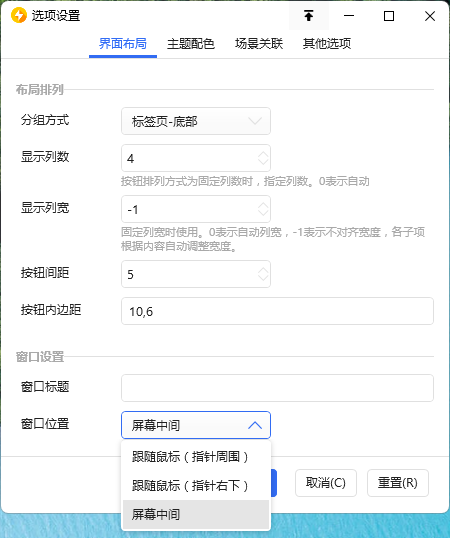Click the 重置(R) button
This screenshot has width=450, height=538.
pos(398,483)
